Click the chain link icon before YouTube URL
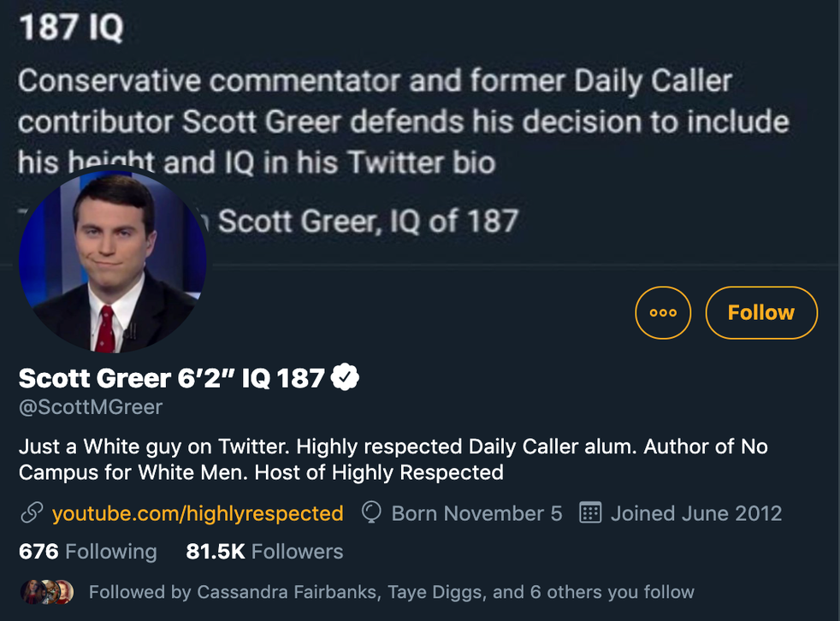This screenshot has width=840, height=621. point(32,513)
